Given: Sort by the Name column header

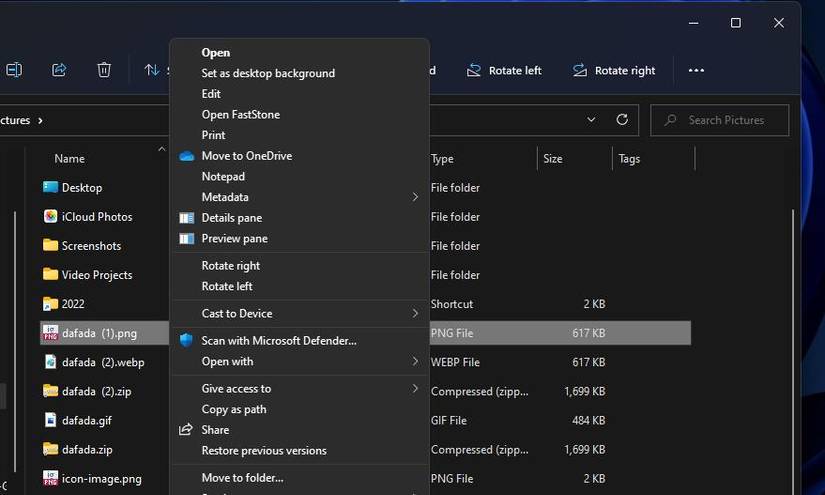Looking at the screenshot, I should pos(69,159).
